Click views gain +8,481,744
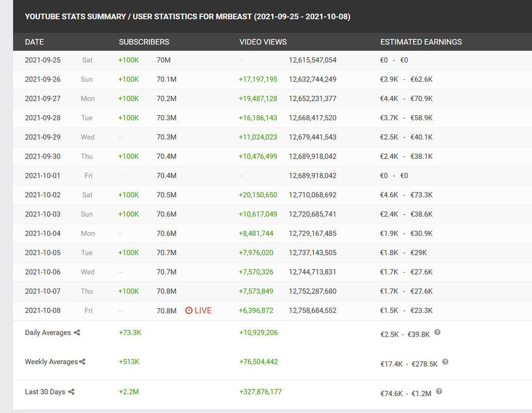This screenshot has width=532, height=413. [256, 234]
